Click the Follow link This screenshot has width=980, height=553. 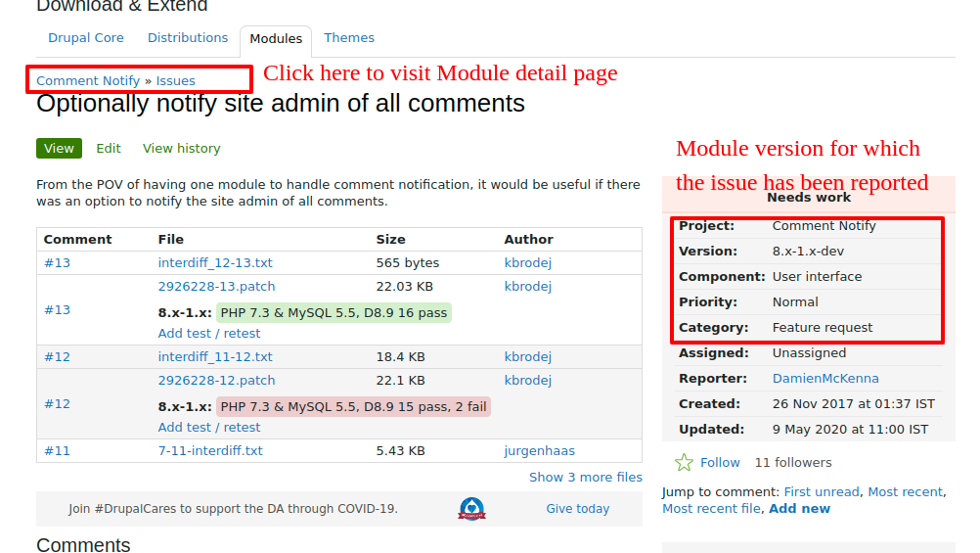point(720,462)
